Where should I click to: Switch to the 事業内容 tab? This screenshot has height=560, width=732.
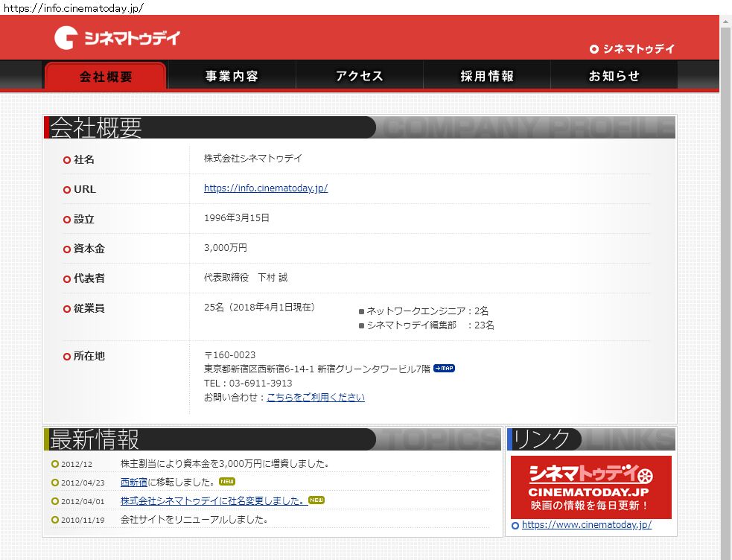coord(232,76)
